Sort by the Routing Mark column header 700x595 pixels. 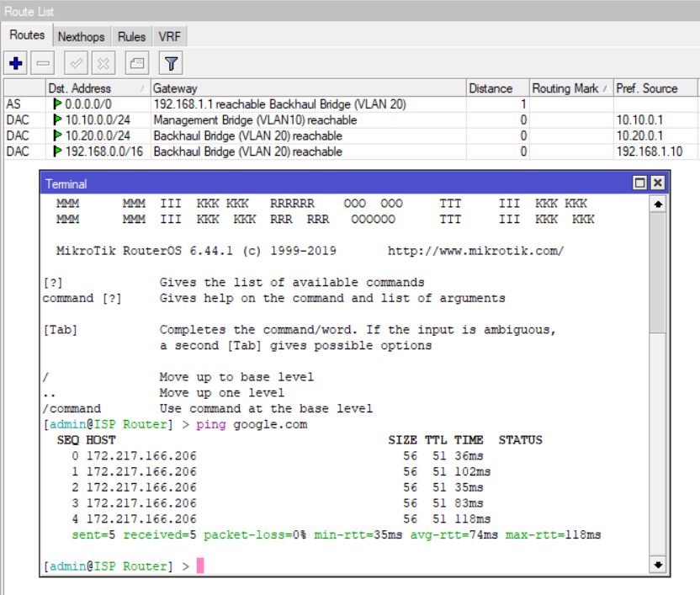pos(568,88)
